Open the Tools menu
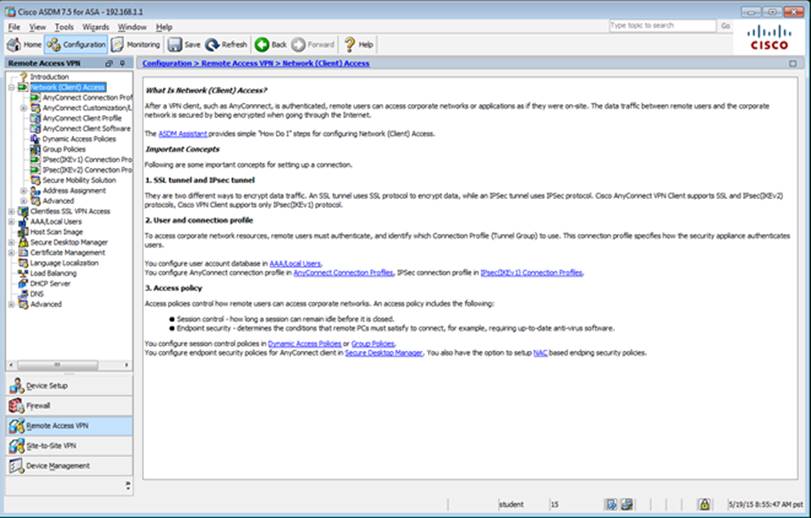Viewport: 811px width, 518px height. click(x=64, y=26)
